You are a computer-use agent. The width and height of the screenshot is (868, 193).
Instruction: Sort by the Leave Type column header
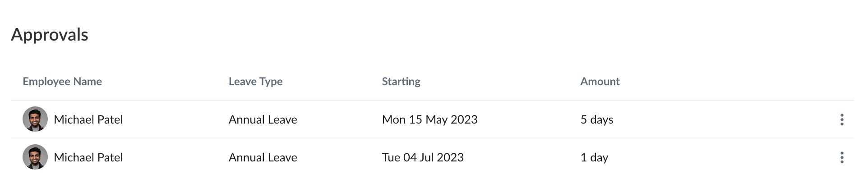point(255,82)
